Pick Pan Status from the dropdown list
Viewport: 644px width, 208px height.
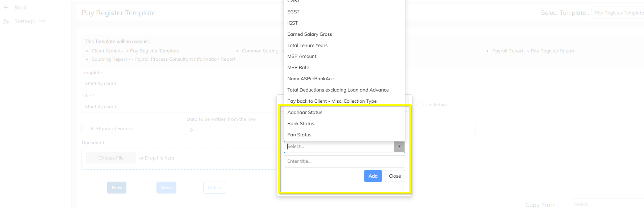[x=299, y=135]
